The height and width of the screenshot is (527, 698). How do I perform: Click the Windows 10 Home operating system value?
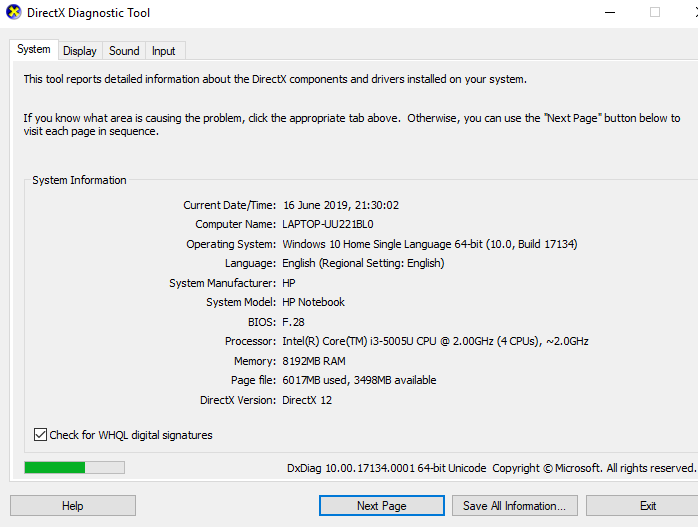pyautogui.click(x=430, y=244)
